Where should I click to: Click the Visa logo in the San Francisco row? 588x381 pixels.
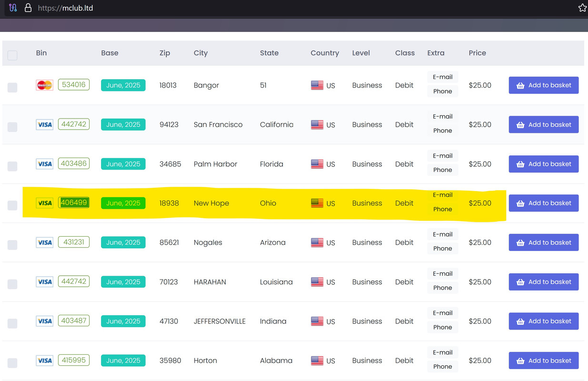[x=45, y=125]
